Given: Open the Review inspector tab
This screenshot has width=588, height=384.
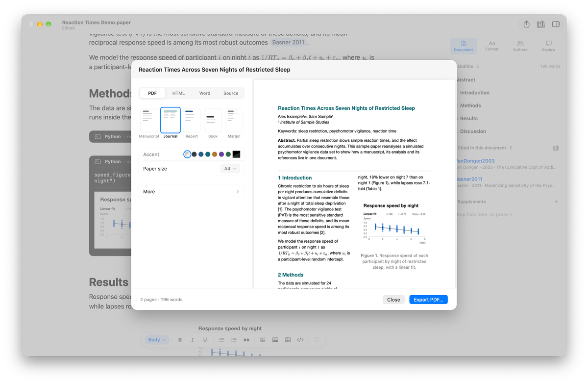Looking at the screenshot, I should [549, 46].
